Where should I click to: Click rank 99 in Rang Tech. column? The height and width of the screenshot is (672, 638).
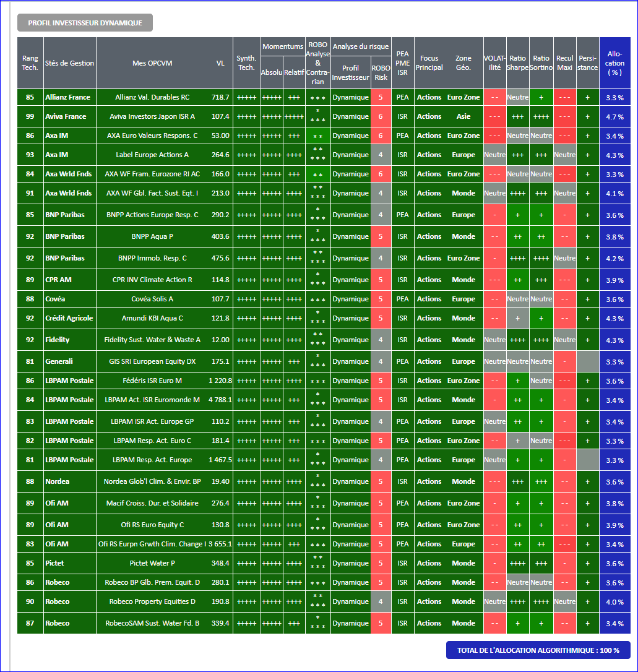click(30, 116)
